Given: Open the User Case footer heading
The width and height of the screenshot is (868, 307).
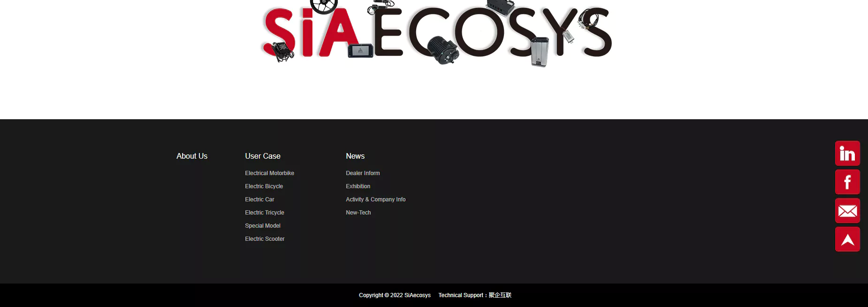Looking at the screenshot, I should 263,156.
